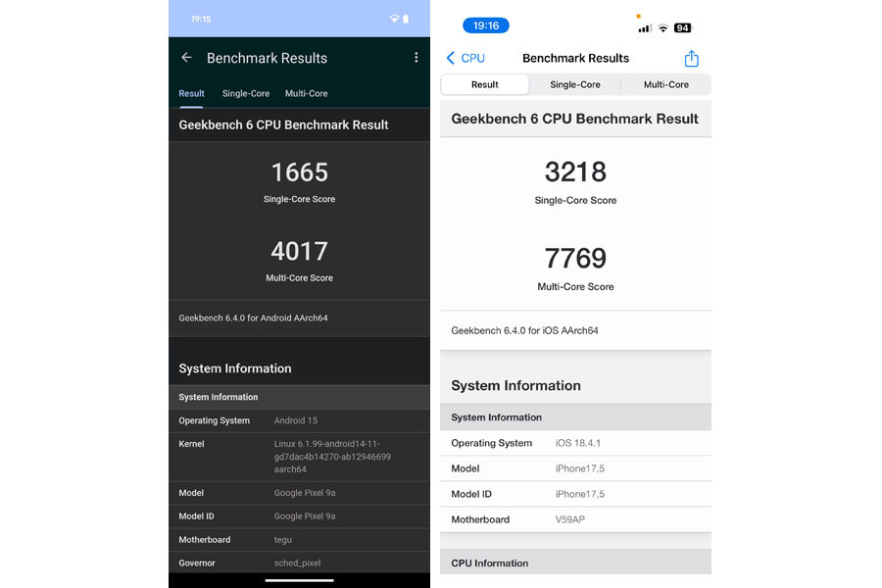The image size is (882, 588).
Task: Tap the back arrow in Android Geekbench
Action: pyautogui.click(x=187, y=58)
